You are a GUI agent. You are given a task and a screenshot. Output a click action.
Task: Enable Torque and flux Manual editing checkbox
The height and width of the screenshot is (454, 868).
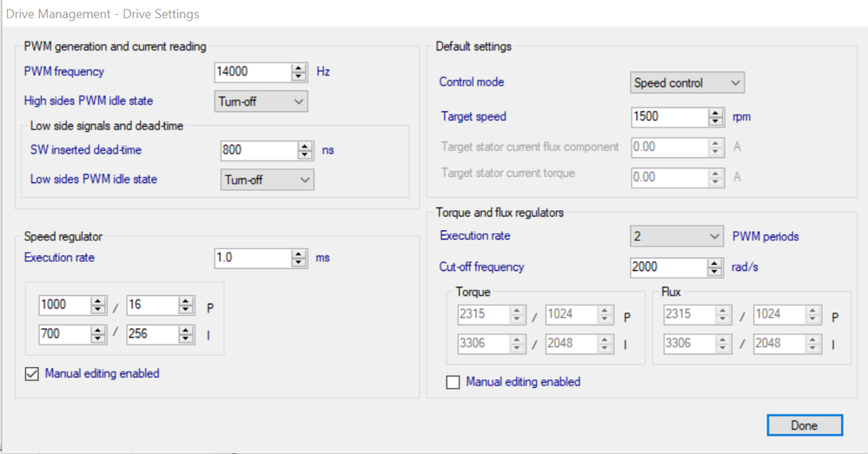point(453,383)
